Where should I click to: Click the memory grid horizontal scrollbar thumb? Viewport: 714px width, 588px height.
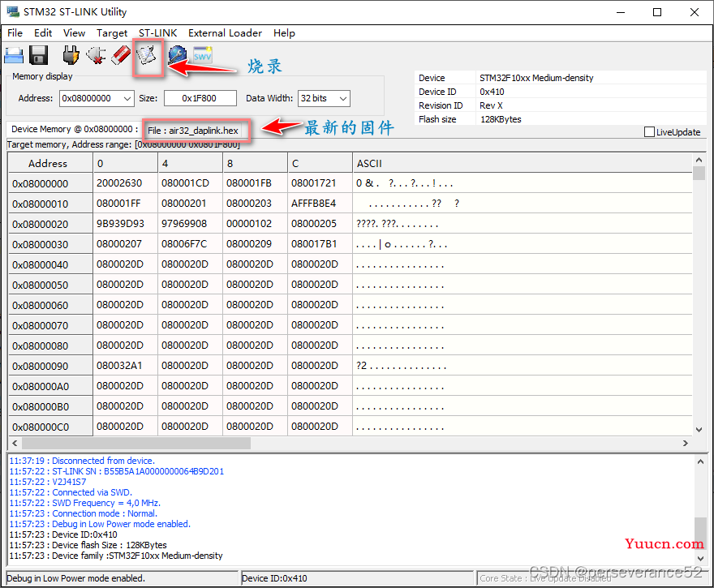136,443
